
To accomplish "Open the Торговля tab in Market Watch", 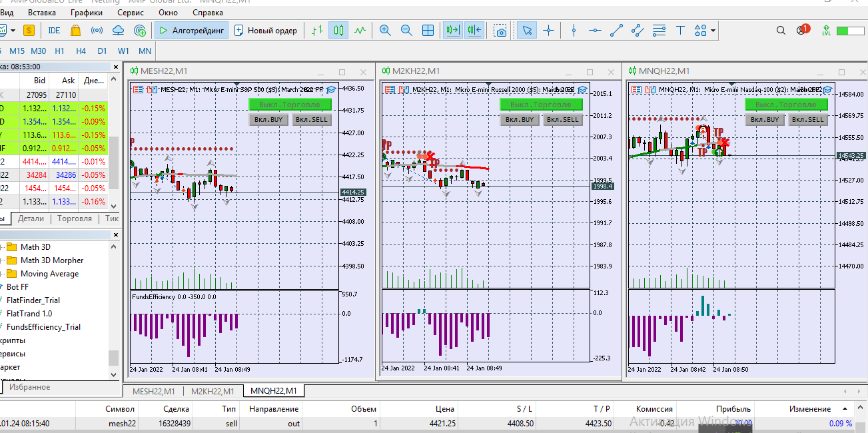I will click(x=75, y=218).
